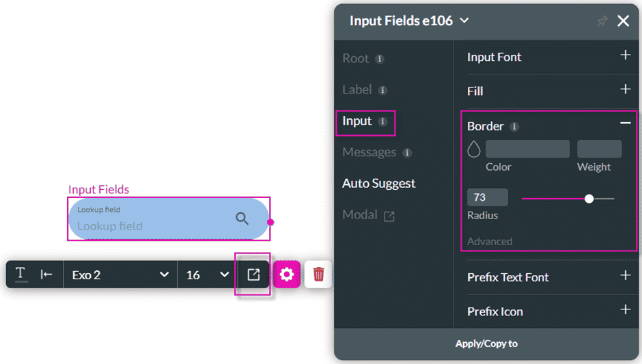Click the info icon beside Border
642x364 pixels.
(x=514, y=127)
